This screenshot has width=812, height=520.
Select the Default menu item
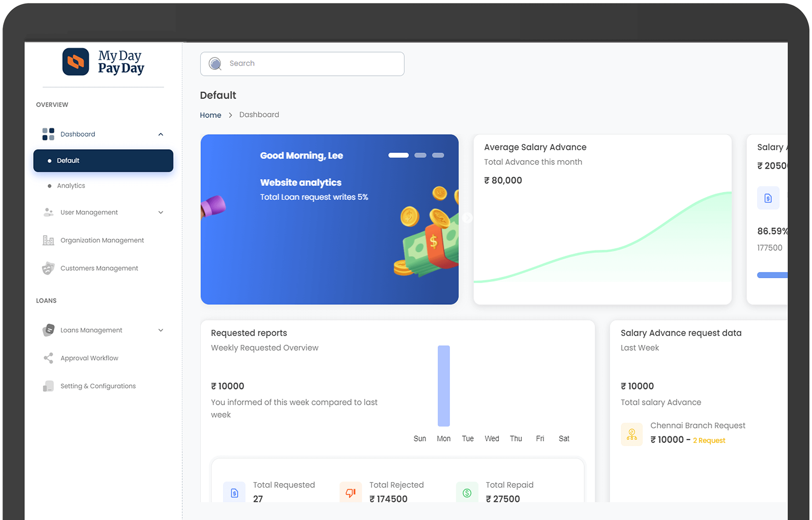coord(103,161)
